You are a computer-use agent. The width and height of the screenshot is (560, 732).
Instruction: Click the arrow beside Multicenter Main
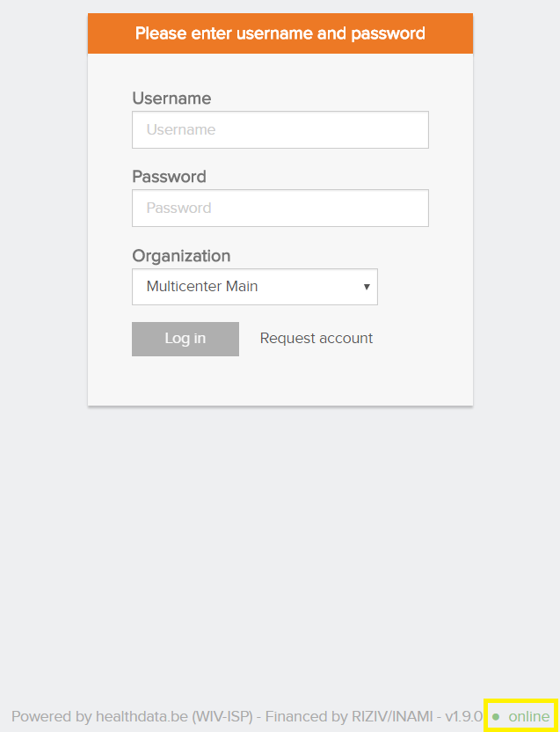pos(366,287)
